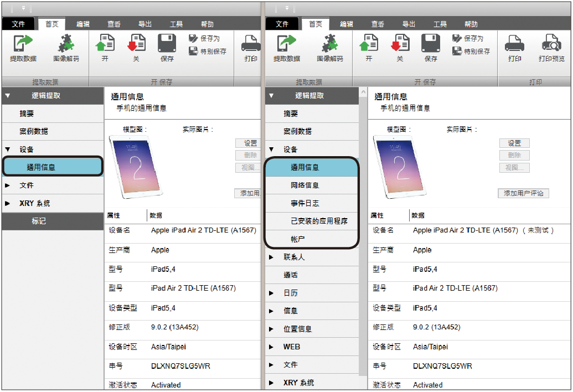Click 提取数据 icon in left window

pyautogui.click(x=23, y=43)
